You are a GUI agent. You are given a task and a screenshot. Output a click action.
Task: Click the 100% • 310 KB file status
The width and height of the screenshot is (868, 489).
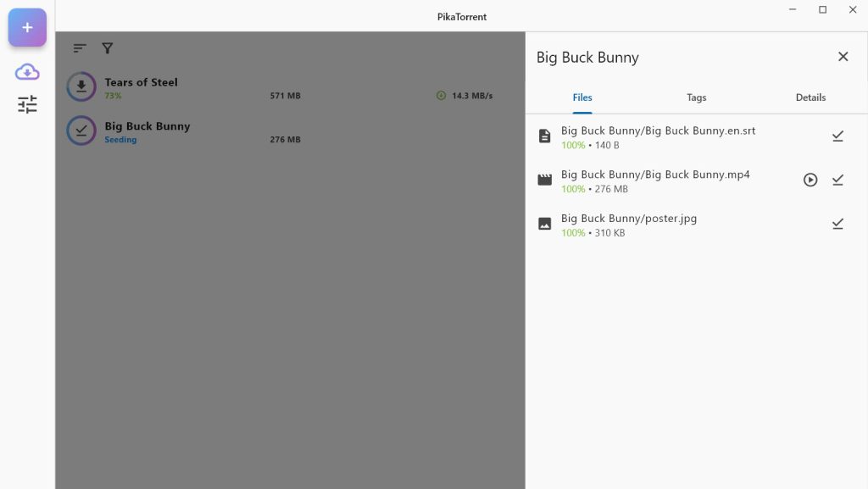[593, 233]
